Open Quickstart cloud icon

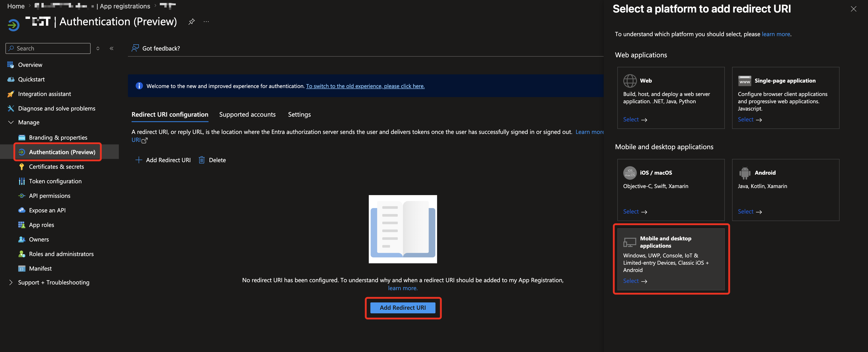coord(10,79)
